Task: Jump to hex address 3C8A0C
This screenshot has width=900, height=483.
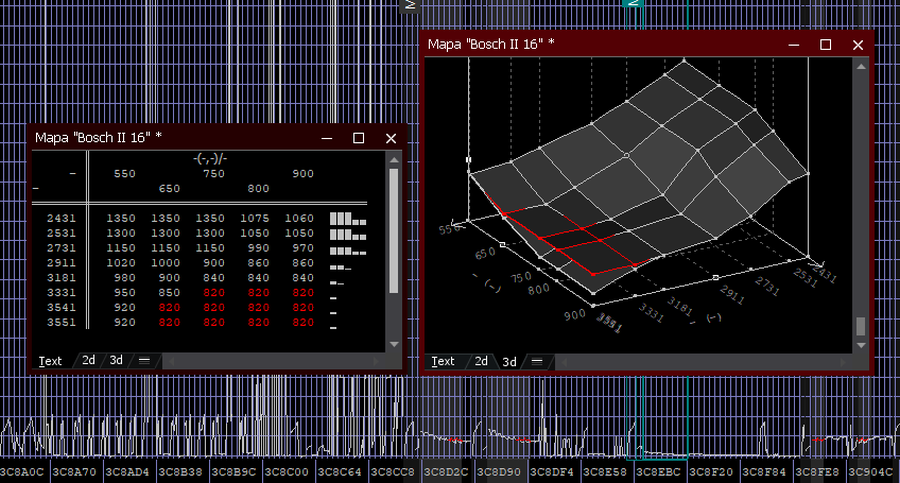Action: tap(22, 472)
